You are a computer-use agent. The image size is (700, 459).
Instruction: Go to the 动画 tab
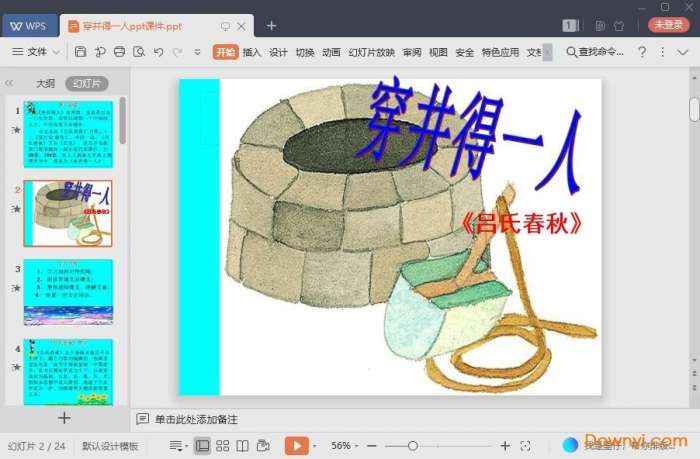[331, 52]
